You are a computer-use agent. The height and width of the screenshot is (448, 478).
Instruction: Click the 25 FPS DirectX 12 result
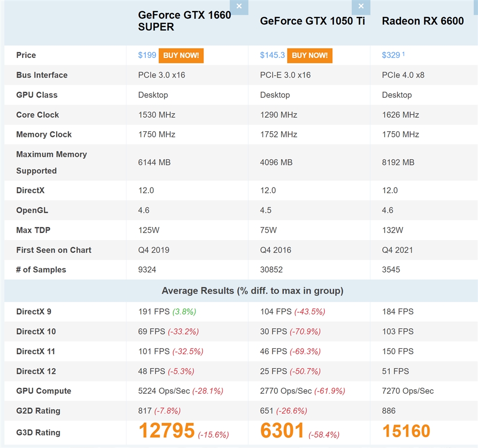pyautogui.click(x=274, y=371)
